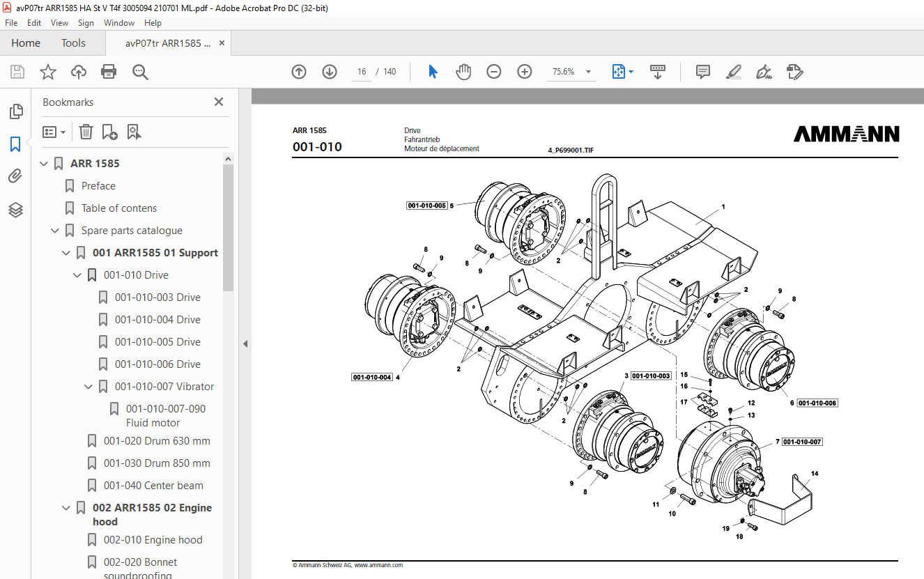The image size is (924, 579).
Task: Open 002-010 Engine hood bookmark
Action: [153, 540]
